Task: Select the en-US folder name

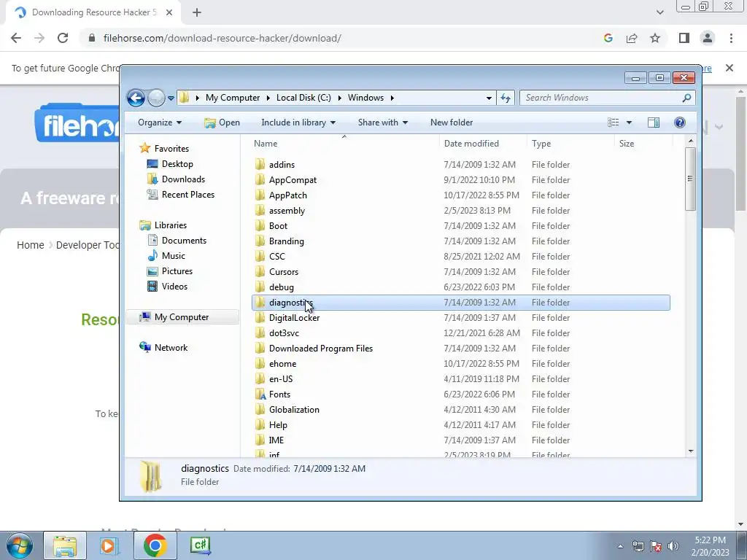Action: pyautogui.click(x=281, y=379)
